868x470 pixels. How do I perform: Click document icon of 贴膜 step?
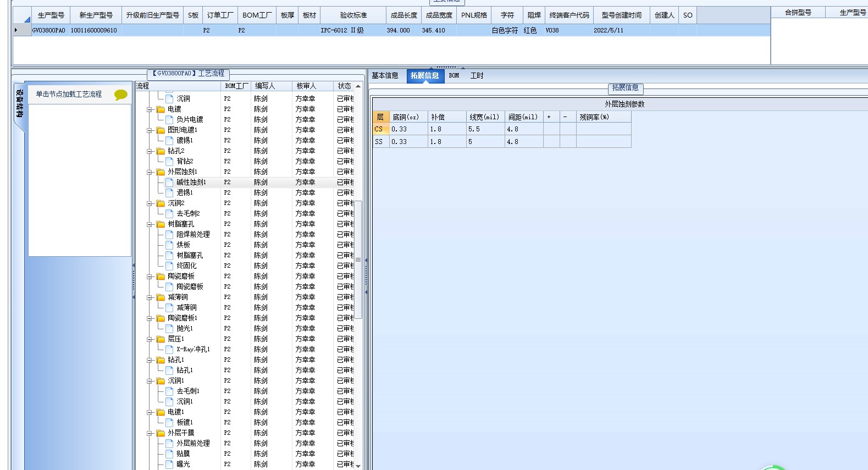[x=169, y=454]
